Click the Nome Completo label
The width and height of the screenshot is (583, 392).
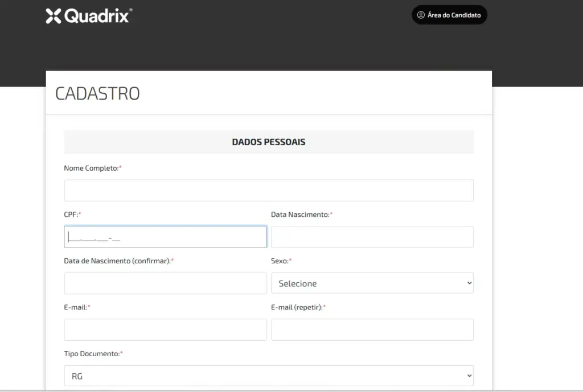pyautogui.click(x=93, y=168)
